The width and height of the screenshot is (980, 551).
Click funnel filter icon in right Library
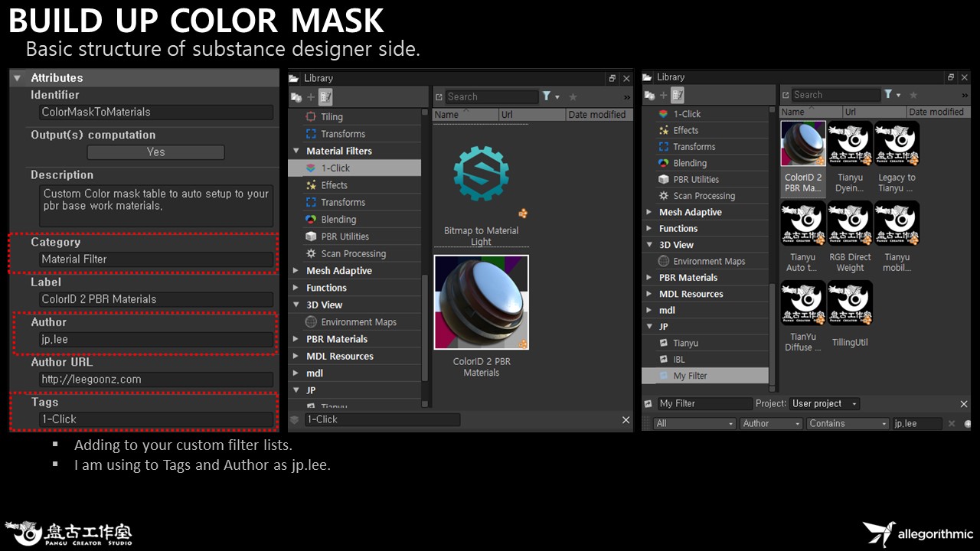(x=888, y=95)
